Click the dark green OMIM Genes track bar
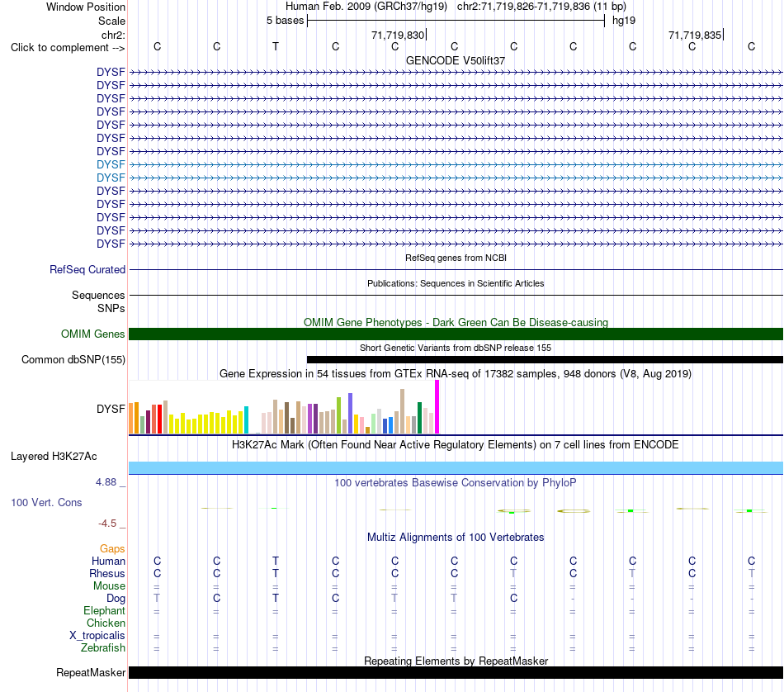The height and width of the screenshot is (692, 784). point(456,334)
